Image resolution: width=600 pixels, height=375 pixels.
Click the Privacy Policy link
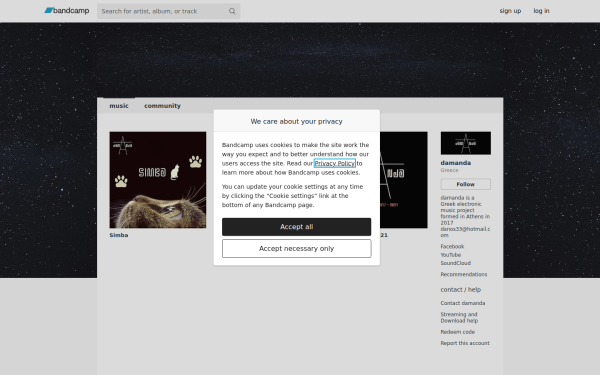[x=334, y=163]
